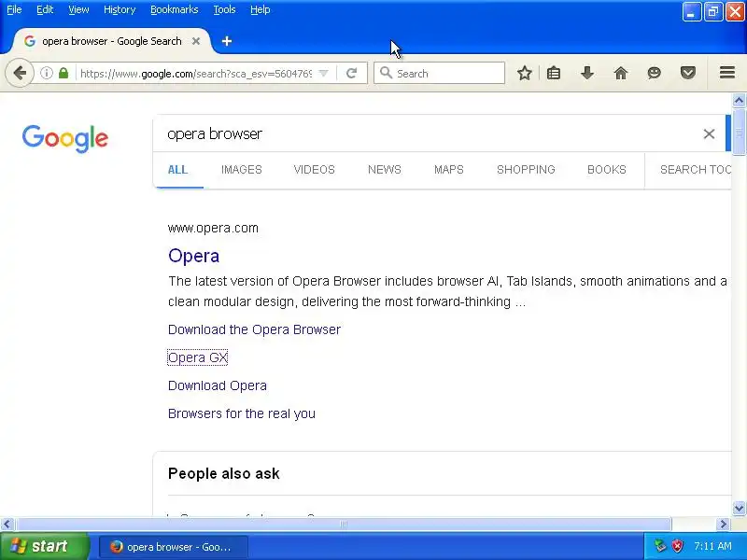Click the 7:11 AM system clock
This screenshot has height=560, width=747.
click(x=712, y=546)
